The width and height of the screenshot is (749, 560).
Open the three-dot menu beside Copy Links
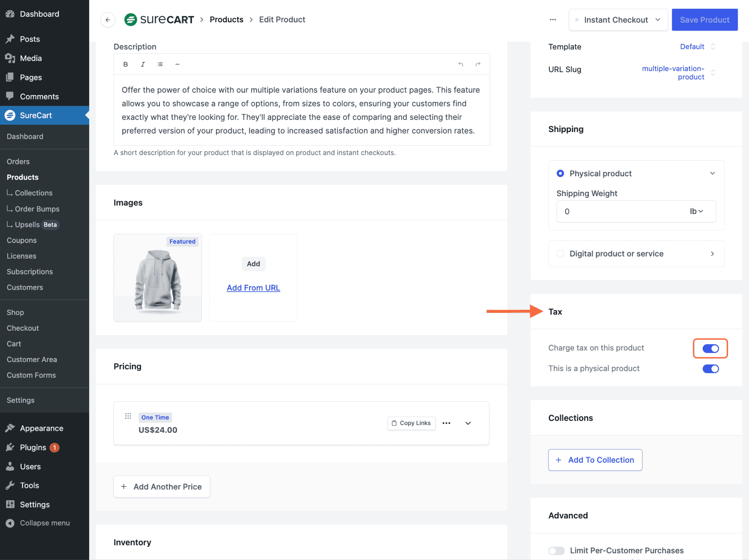click(446, 423)
